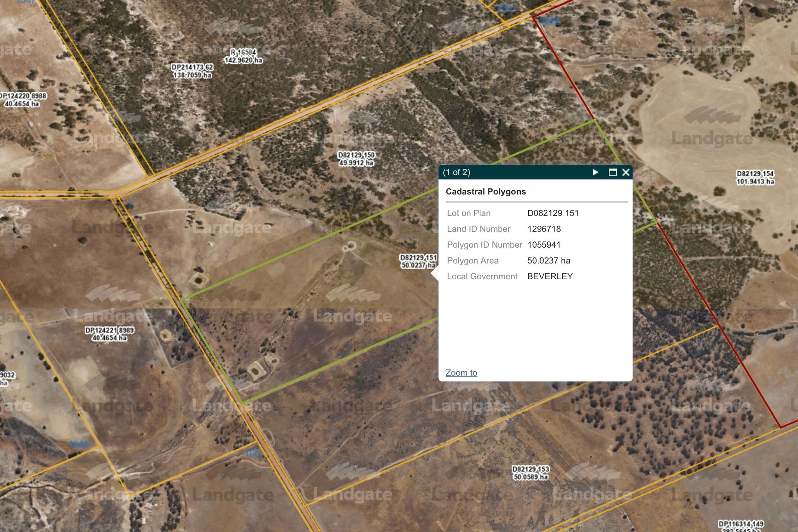798x532 pixels.
Task: Click the Zoom to link
Action: 461,373
